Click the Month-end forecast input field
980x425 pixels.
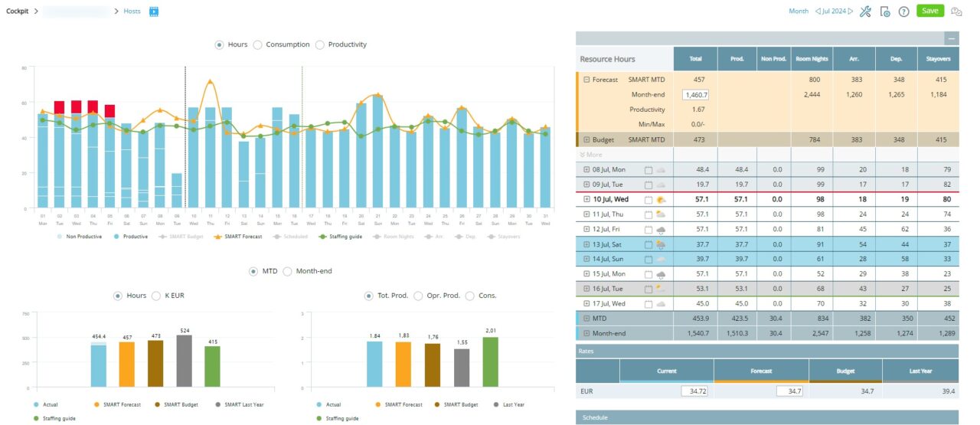click(x=697, y=95)
